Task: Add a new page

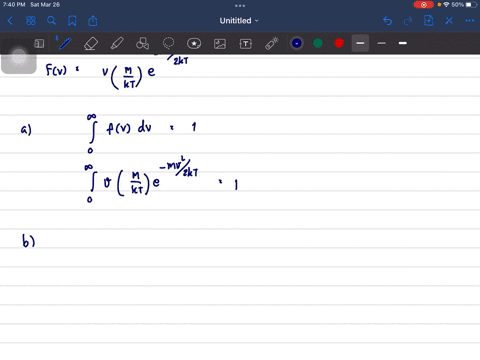Action: 428,21
